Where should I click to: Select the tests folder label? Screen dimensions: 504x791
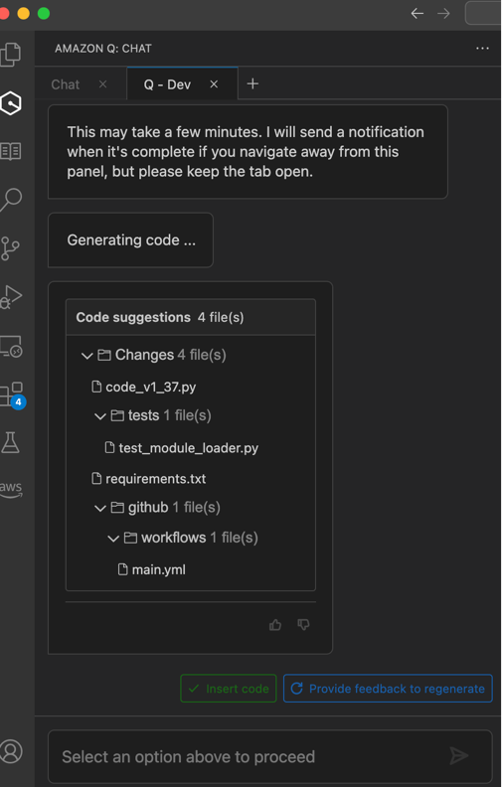pos(143,416)
